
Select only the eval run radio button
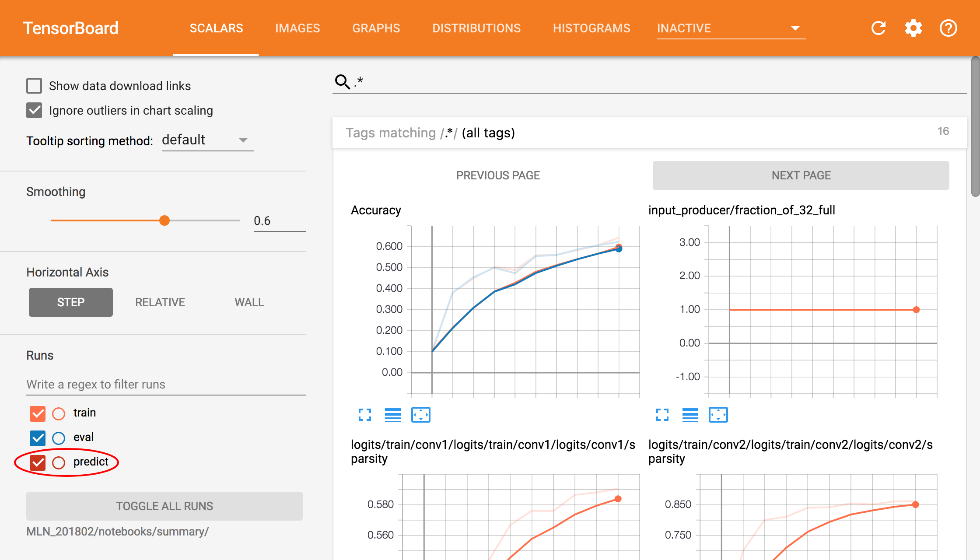[x=59, y=438]
